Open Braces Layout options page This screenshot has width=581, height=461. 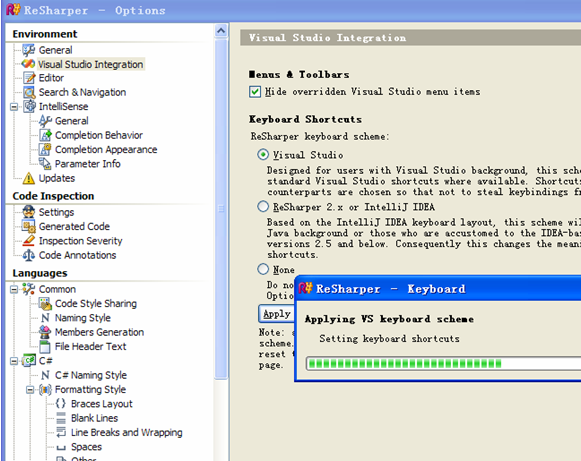tap(102, 404)
